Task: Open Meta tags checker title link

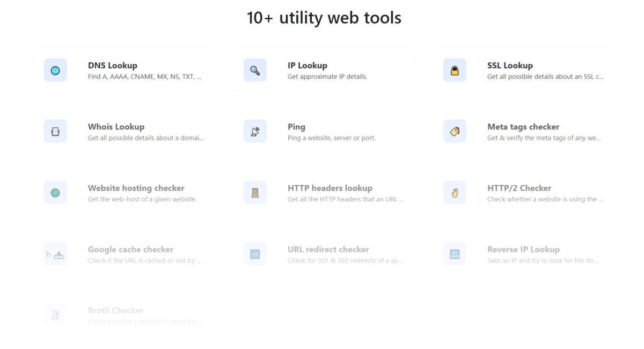Action: [523, 127]
